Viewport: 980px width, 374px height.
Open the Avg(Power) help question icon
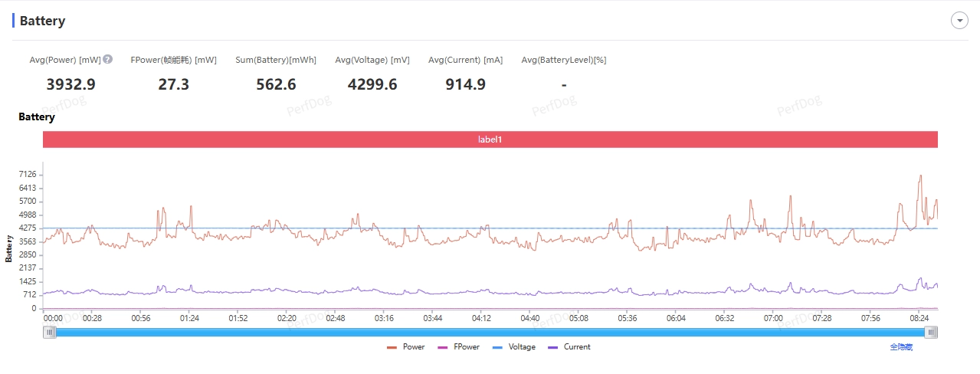tap(108, 59)
